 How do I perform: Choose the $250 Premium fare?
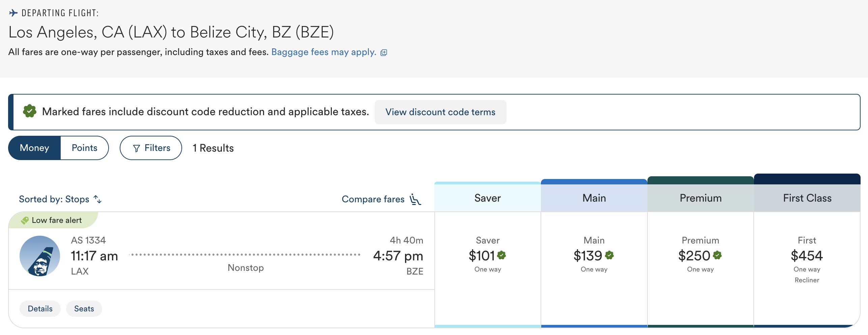[x=701, y=269]
